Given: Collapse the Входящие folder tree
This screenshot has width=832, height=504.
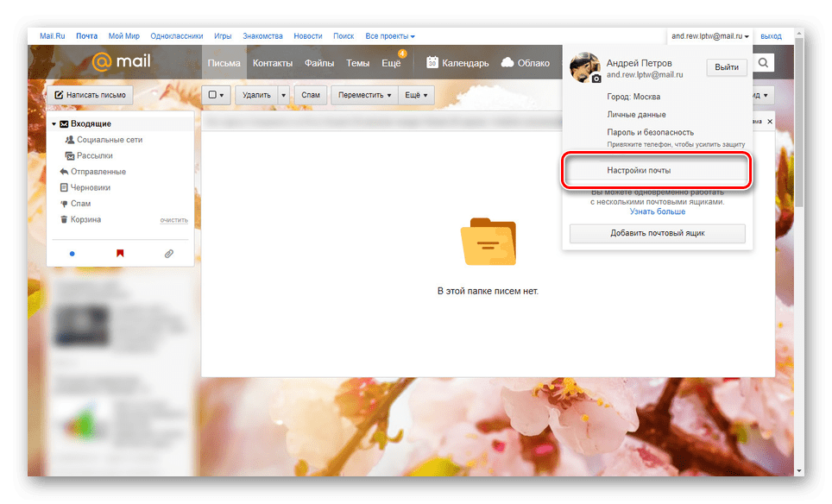Looking at the screenshot, I should [x=54, y=123].
